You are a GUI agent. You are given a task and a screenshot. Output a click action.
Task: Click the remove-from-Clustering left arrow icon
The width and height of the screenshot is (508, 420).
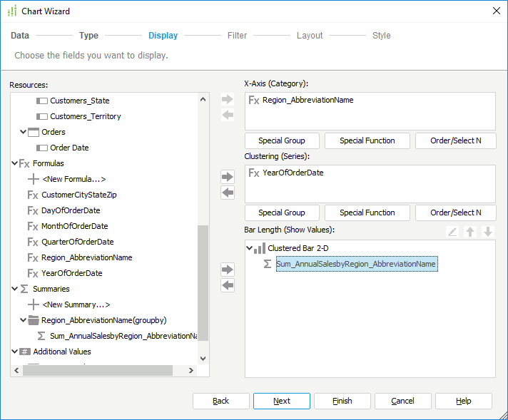click(228, 193)
